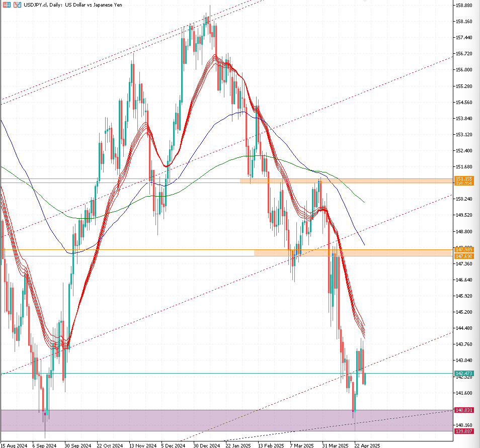
Task: Click the 22 Oct 2024 date label
Action: 110,445
